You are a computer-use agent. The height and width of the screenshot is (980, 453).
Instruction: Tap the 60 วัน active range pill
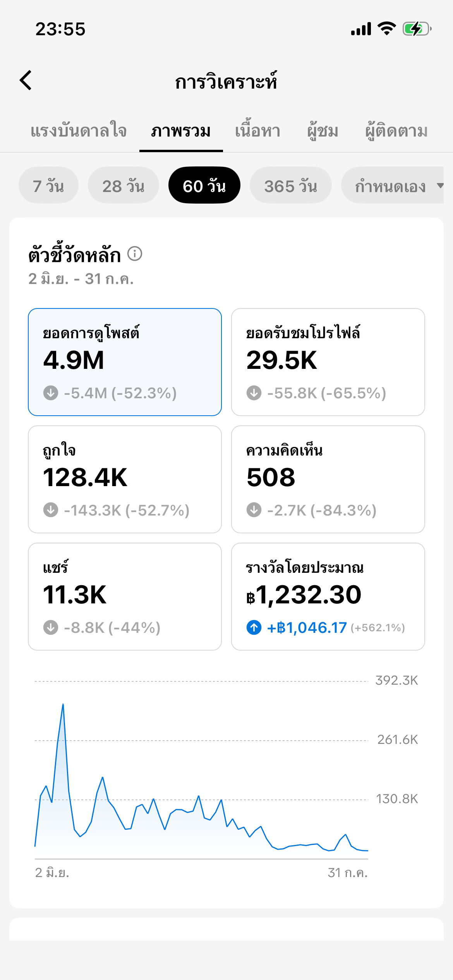click(204, 185)
